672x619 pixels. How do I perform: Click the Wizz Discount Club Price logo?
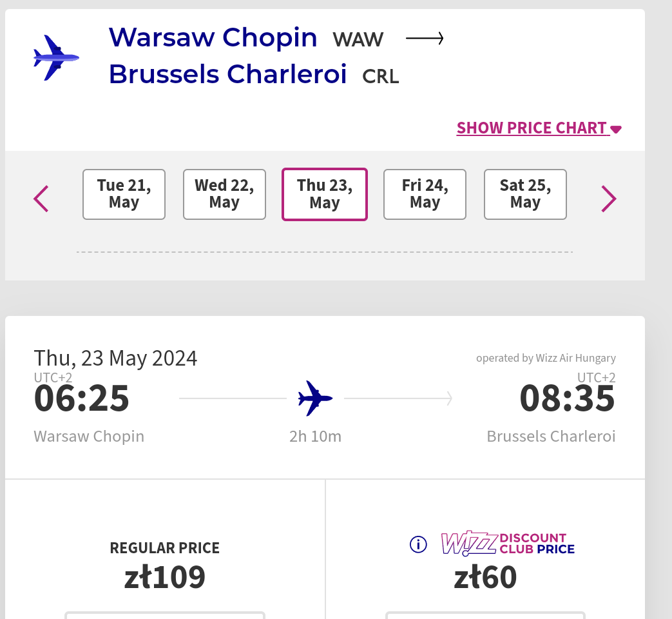pyautogui.click(x=508, y=544)
